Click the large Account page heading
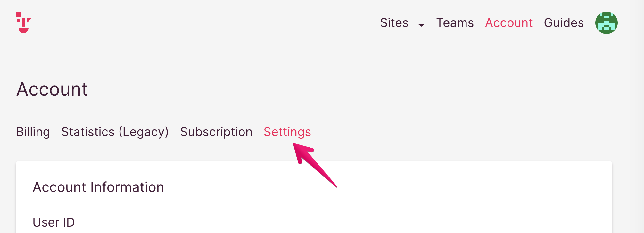Screen dimensions: 644x233 pos(52,89)
